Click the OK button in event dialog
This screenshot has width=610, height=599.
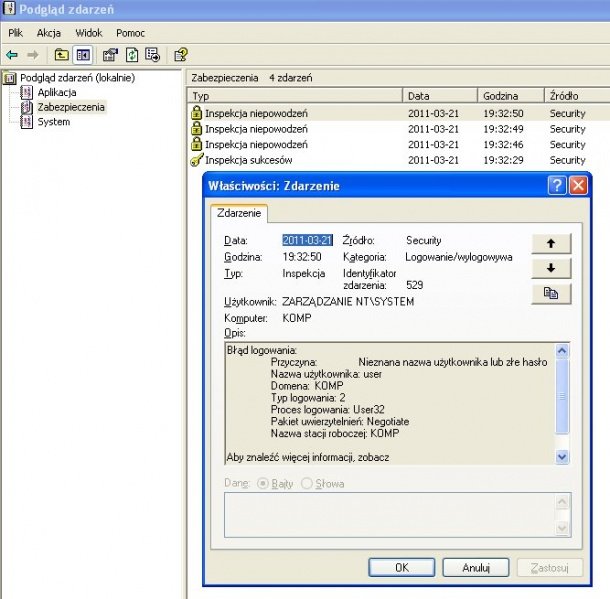401,567
